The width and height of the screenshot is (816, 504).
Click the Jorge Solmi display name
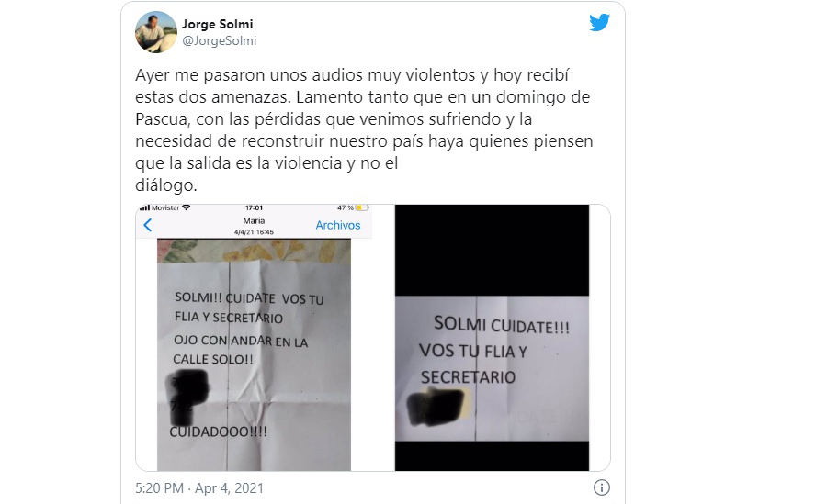pos(218,24)
